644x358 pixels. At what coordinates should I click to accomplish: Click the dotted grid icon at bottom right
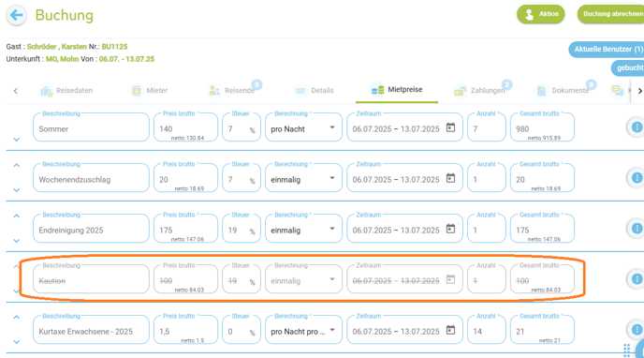[626, 351]
